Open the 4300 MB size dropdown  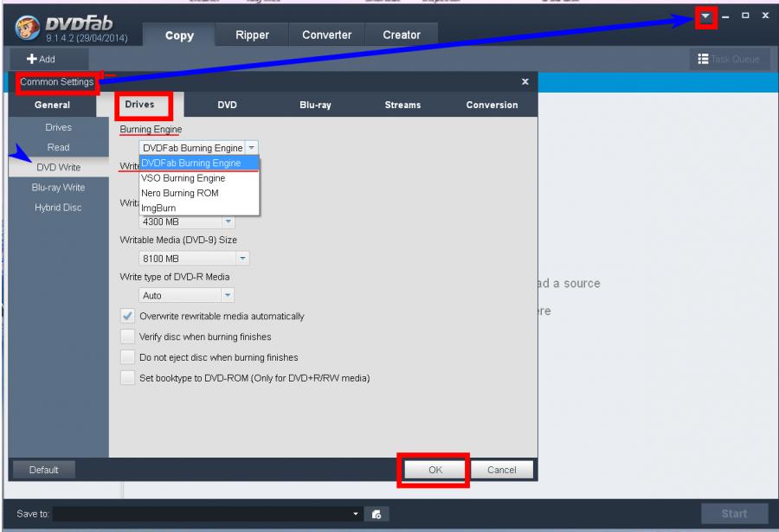tap(228, 221)
